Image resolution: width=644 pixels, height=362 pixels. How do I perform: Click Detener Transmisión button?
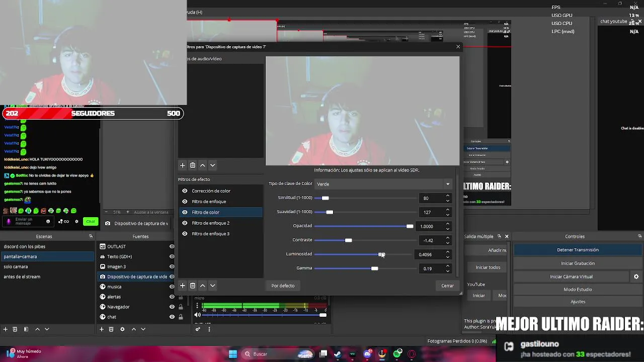(578, 250)
